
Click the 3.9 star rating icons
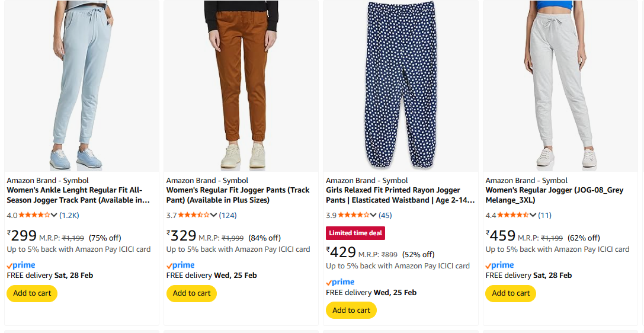click(x=354, y=215)
